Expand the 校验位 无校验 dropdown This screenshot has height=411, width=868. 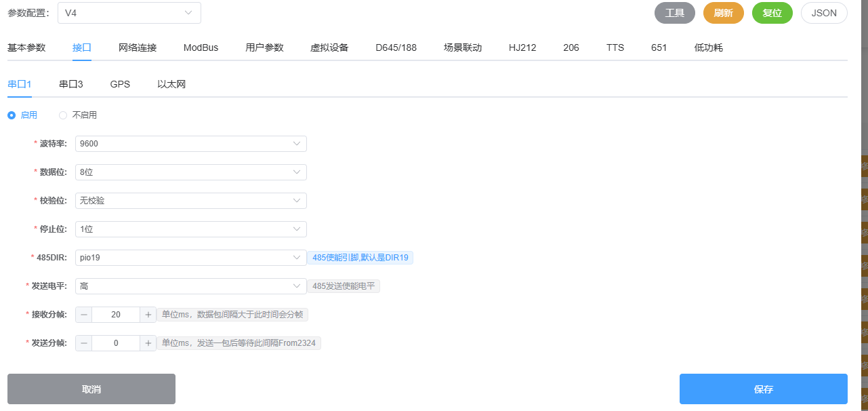click(191, 201)
